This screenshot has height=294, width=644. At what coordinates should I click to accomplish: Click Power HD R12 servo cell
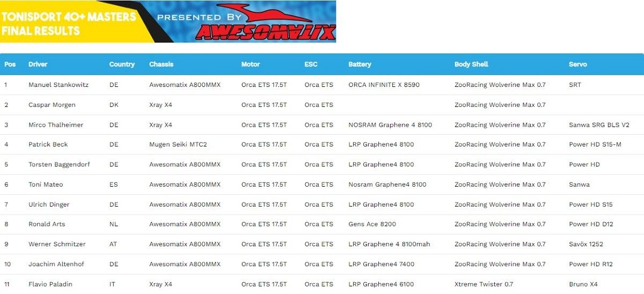tap(591, 264)
